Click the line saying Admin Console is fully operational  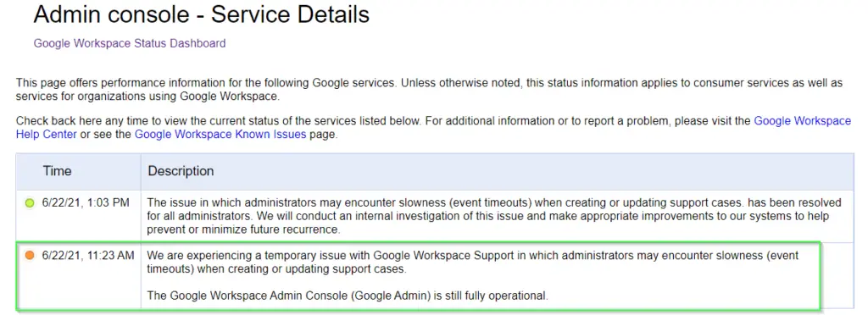(348, 296)
